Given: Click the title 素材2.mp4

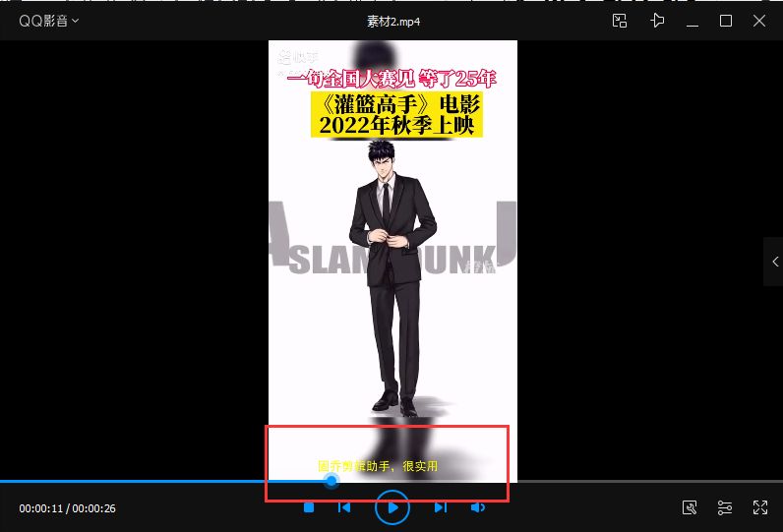Looking at the screenshot, I should pos(393,22).
